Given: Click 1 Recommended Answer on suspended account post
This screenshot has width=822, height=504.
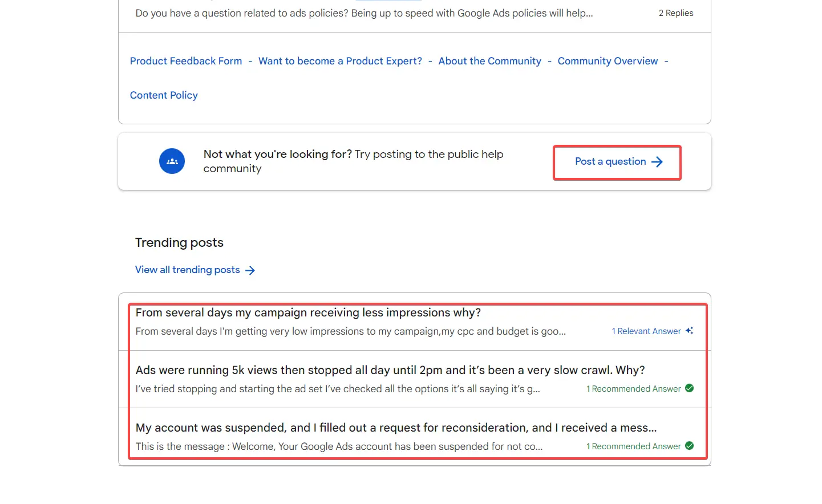Looking at the screenshot, I should point(634,446).
